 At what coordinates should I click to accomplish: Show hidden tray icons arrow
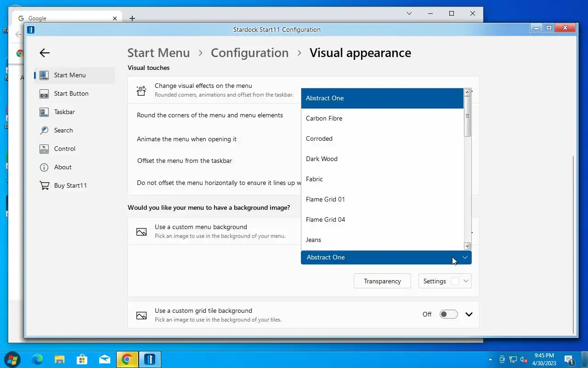pyautogui.click(x=490, y=359)
